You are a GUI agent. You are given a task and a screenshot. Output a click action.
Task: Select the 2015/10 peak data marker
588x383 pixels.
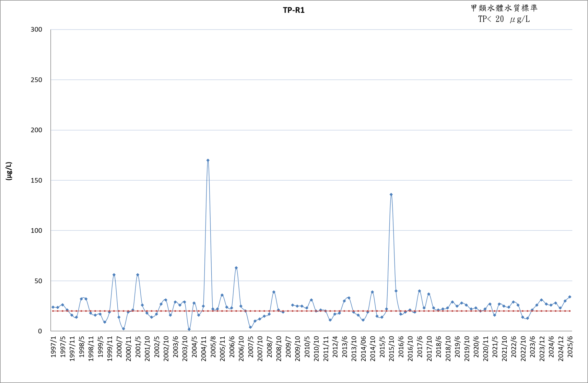[391, 194]
